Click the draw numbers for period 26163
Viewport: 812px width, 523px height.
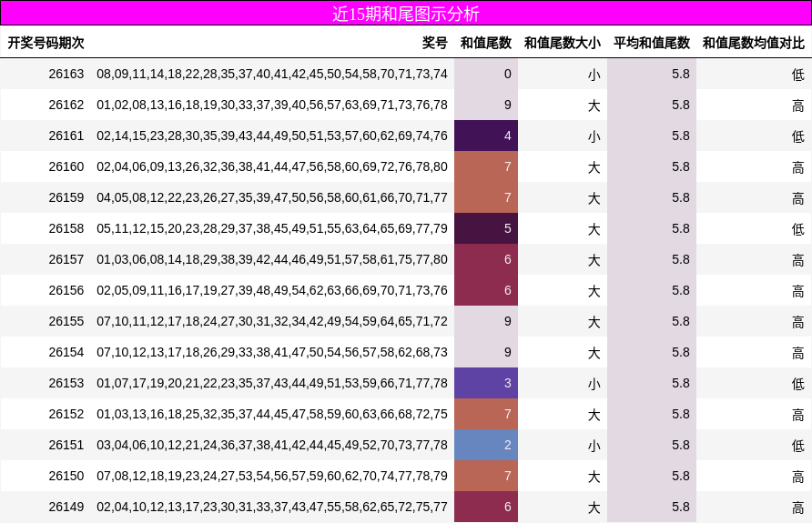[272, 74]
